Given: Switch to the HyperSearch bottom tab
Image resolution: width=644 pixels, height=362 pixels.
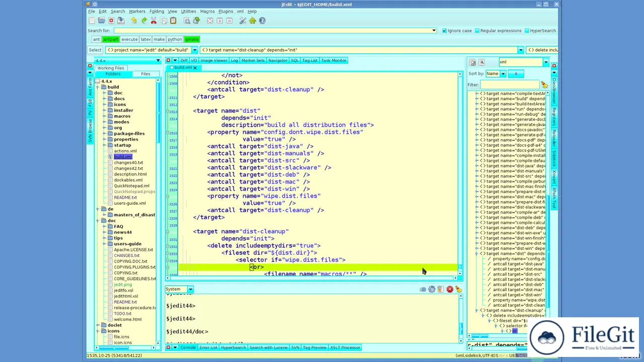Looking at the screenshot, I should point(233,347).
